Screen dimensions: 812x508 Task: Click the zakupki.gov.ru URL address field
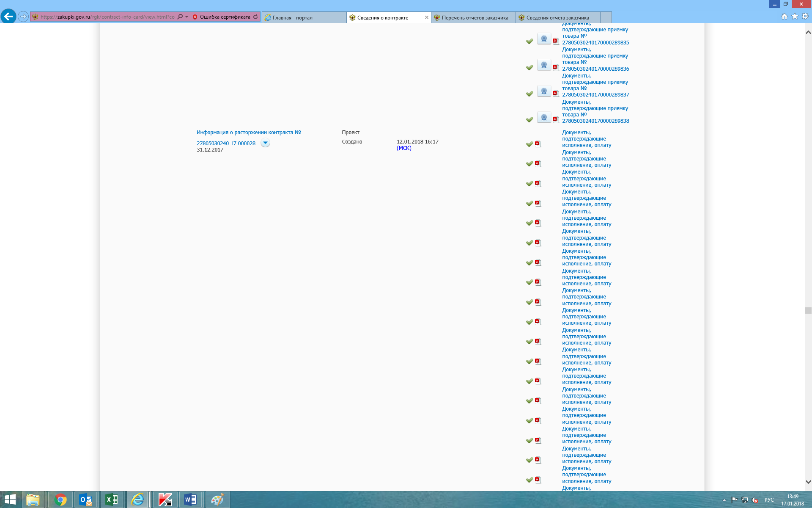(107, 17)
